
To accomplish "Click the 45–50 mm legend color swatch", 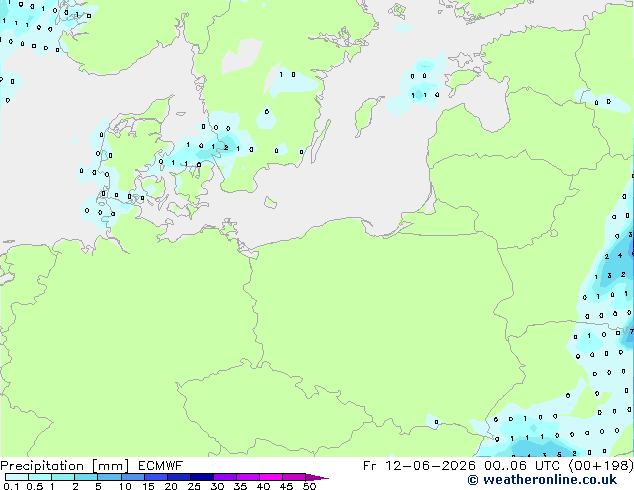I will (x=294, y=477).
